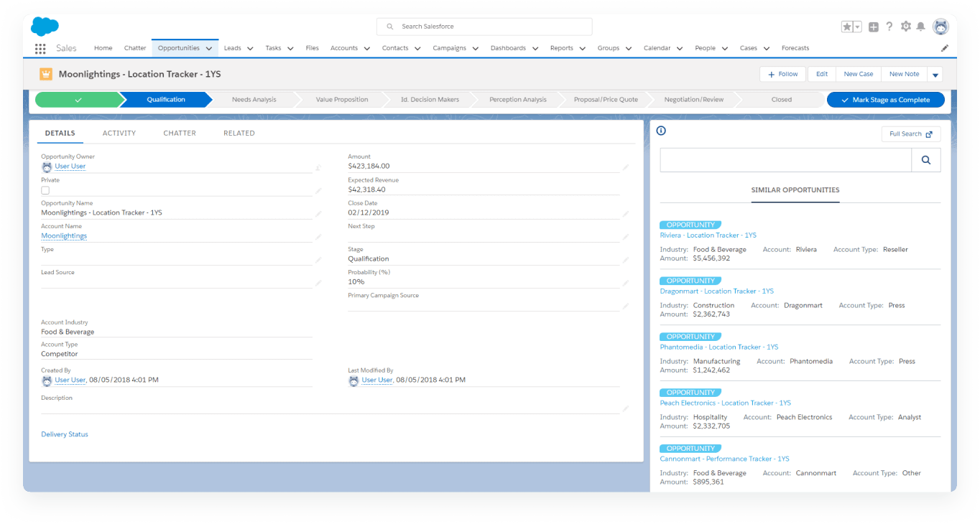Screen dimensions: 980x524
Task: Edit the Primary Campaign Source pencil icon
Action: tap(625, 306)
